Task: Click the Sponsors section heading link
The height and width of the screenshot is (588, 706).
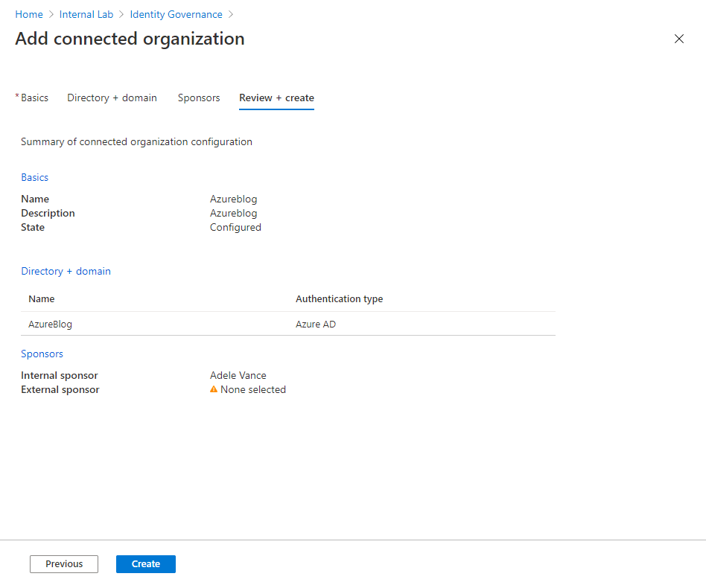Action: 42,354
